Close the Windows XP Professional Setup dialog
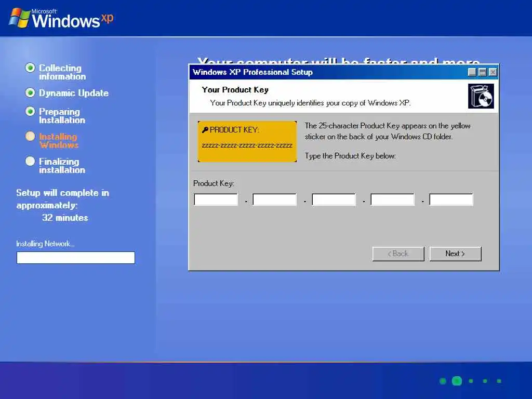The width and height of the screenshot is (532, 399). 493,72
